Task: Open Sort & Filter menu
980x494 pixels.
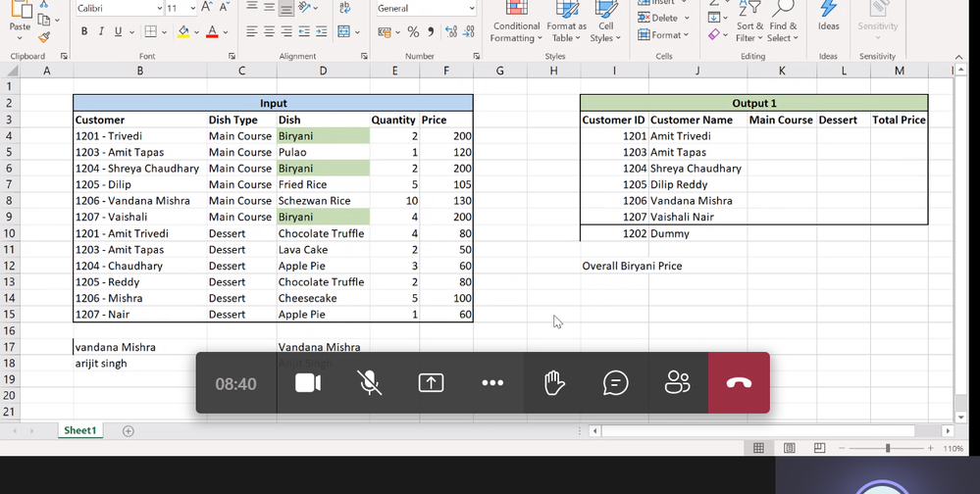Action: tap(749, 22)
